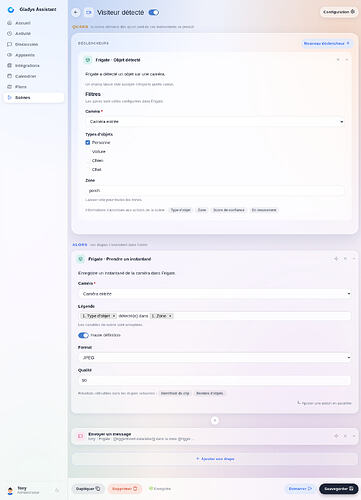Image resolution: width=361 pixels, height=500 pixels.
Task: Click the Type d'objet chip under the Zone field
Action: pos(181,210)
